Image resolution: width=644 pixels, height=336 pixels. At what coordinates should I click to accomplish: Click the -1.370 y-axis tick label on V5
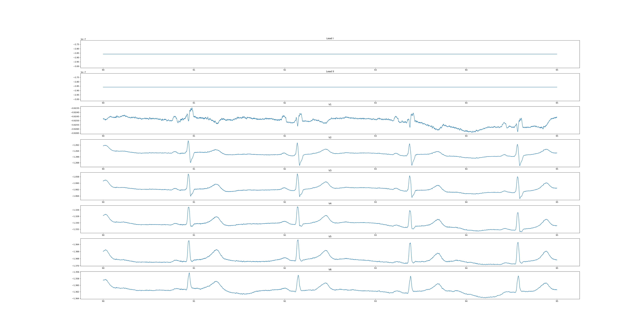[76, 266]
